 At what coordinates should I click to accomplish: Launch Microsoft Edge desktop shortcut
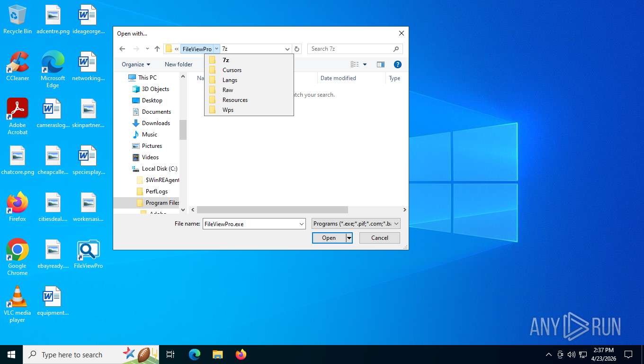[x=53, y=70]
